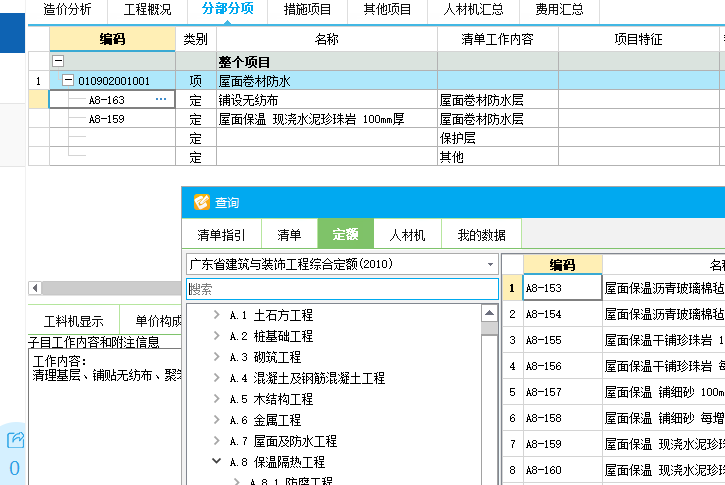Click the 其他 work content cell

[x=498, y=157]
